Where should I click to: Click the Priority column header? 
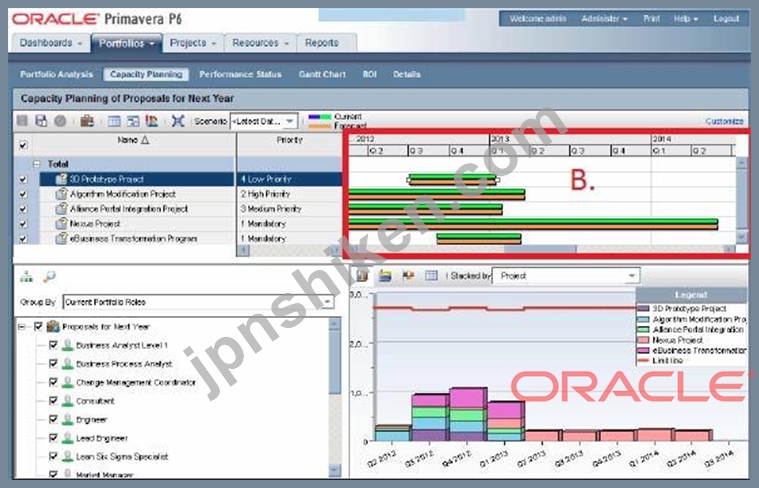(289, 140)
